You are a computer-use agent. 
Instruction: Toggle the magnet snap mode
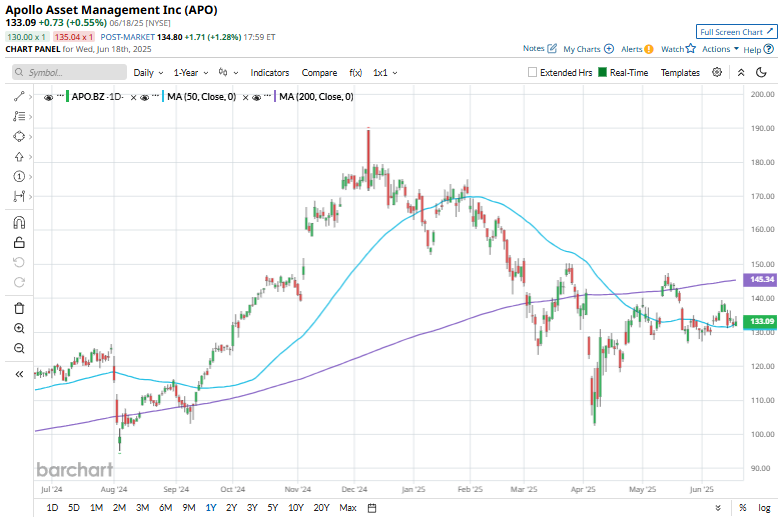click(x=19, y=222)
